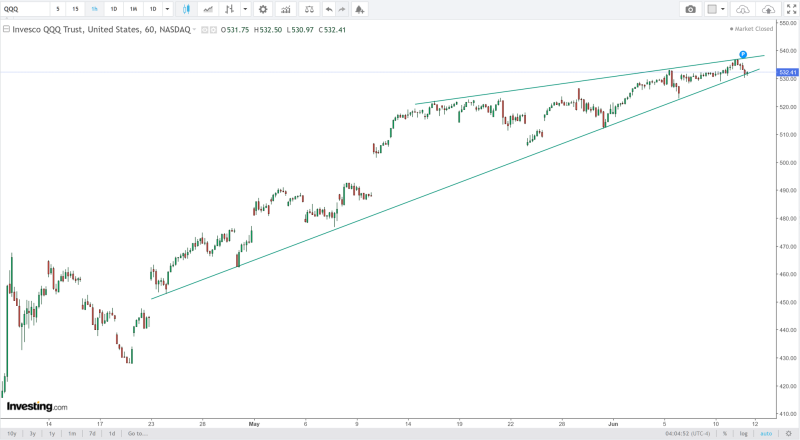
Task: Add an alert with the bell icon
Action: pyautogui.click(x=360, y=9)
